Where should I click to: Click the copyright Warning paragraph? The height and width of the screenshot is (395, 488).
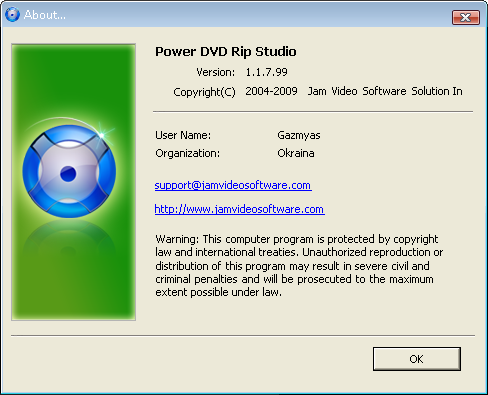click(299, 266)
